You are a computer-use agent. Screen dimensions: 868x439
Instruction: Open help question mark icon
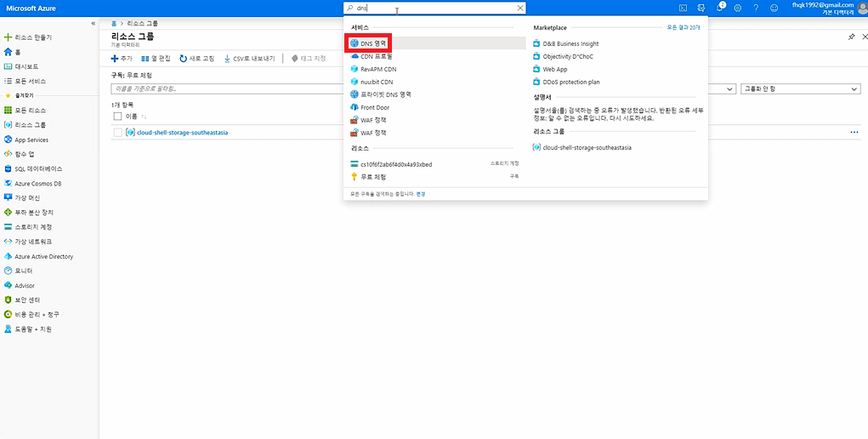(756, 8)
